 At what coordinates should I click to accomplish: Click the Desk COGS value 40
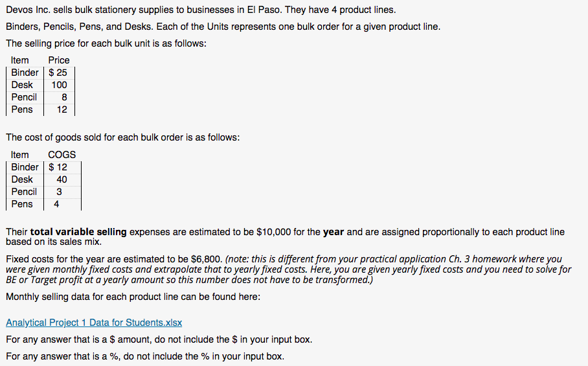pyautogui.click(x=62, y=179)
